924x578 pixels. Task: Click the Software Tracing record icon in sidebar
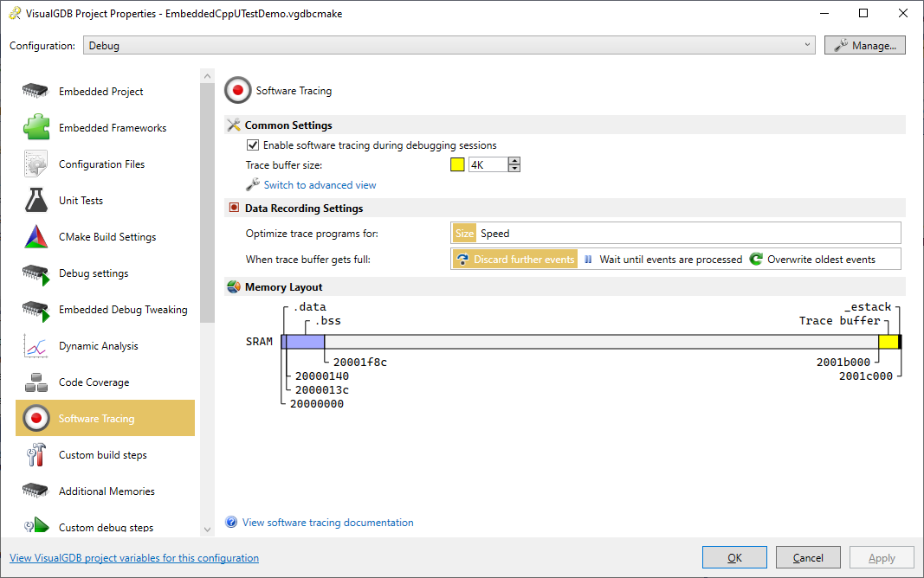36,418
